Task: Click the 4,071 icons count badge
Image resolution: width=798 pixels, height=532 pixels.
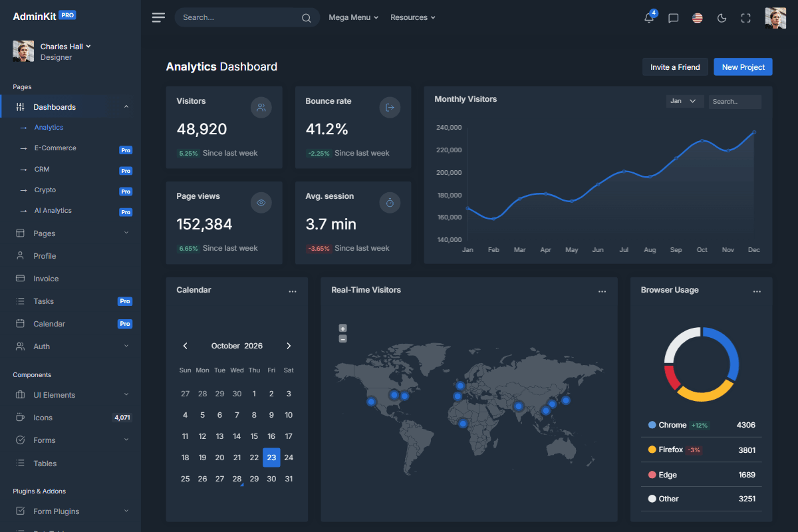Action: pyautogui.click(x=122, y=418)
